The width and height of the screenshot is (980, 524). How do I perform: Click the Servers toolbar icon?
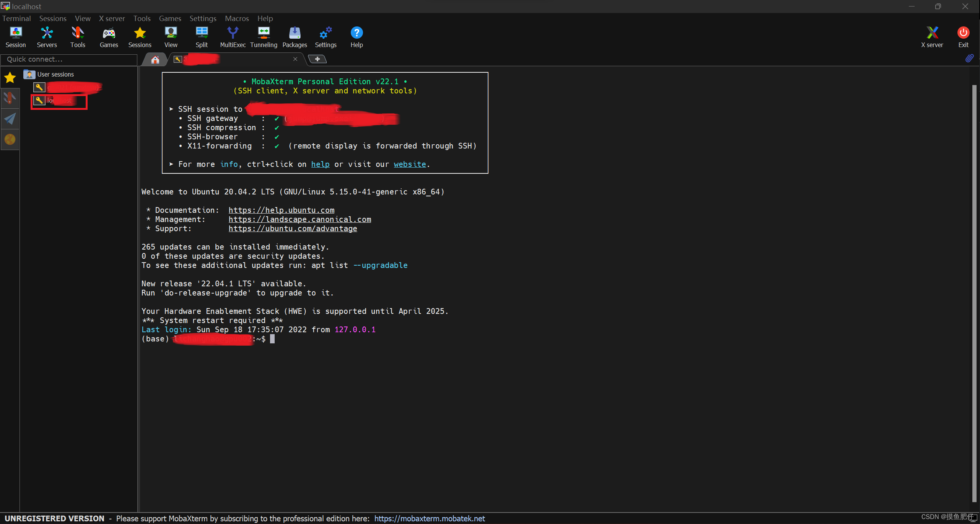coord(47,36)
